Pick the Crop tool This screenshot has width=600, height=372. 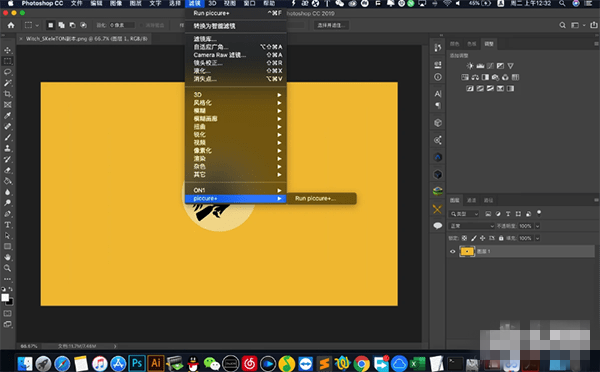coord(7,94)
